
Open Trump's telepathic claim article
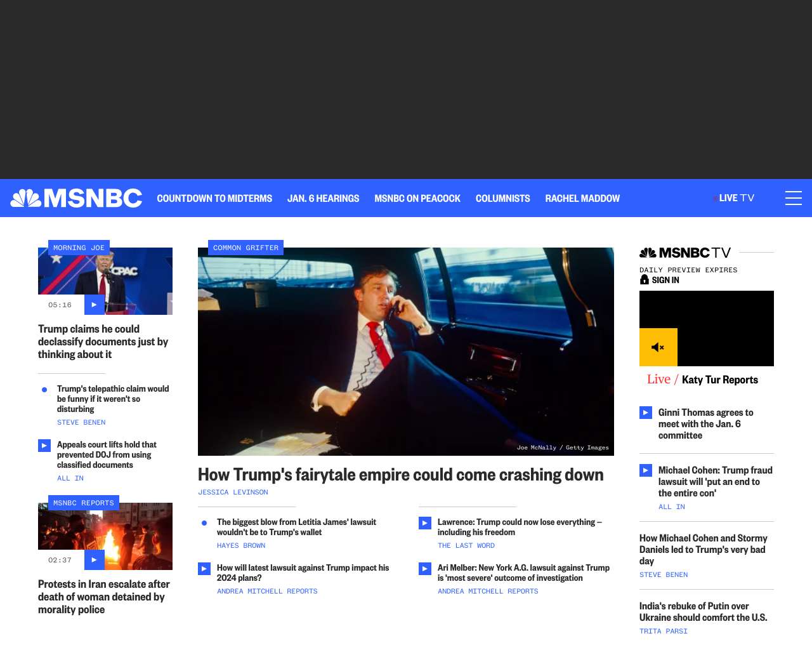[113, 399]
